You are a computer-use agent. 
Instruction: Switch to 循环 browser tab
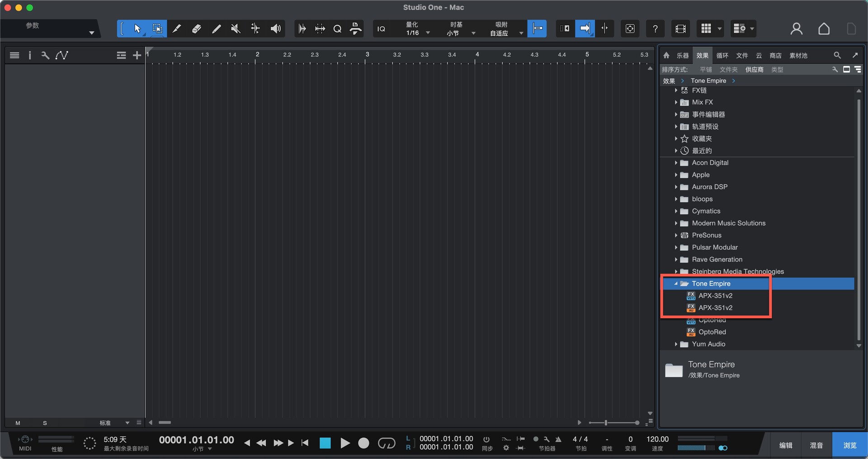pyautogui.click(x=722, y=56)
